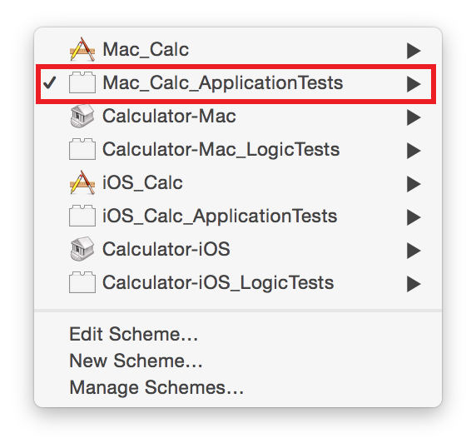Click the iOS_Calc_ApplicationTests bundle icon
Viewport: 476px width, 448px height.
point(82,216)
